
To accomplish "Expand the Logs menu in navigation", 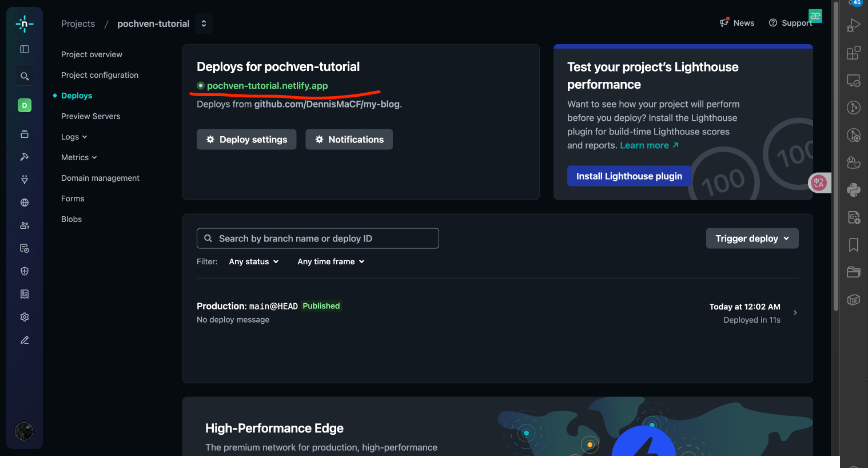I will (74, 137).
